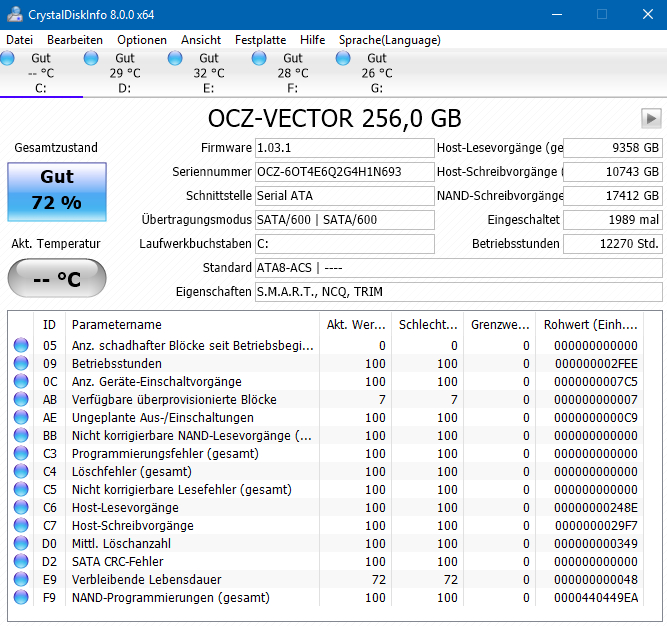Click the Host-Schreibvorgänge 10743 GB value
This screenshot has height=626, width=667.
click(x=613, y=172)
